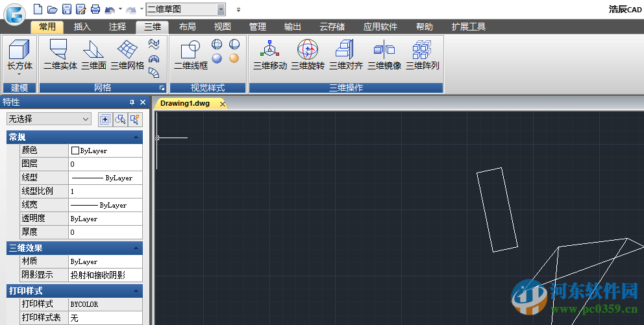Switch to the 常用 ribbon tab

[47, 27]
